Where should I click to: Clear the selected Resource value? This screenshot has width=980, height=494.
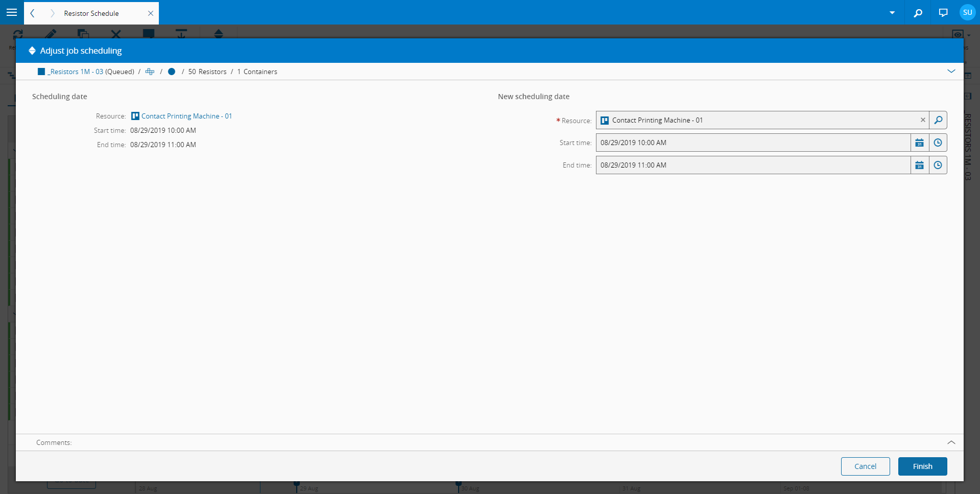coord(923,120)
